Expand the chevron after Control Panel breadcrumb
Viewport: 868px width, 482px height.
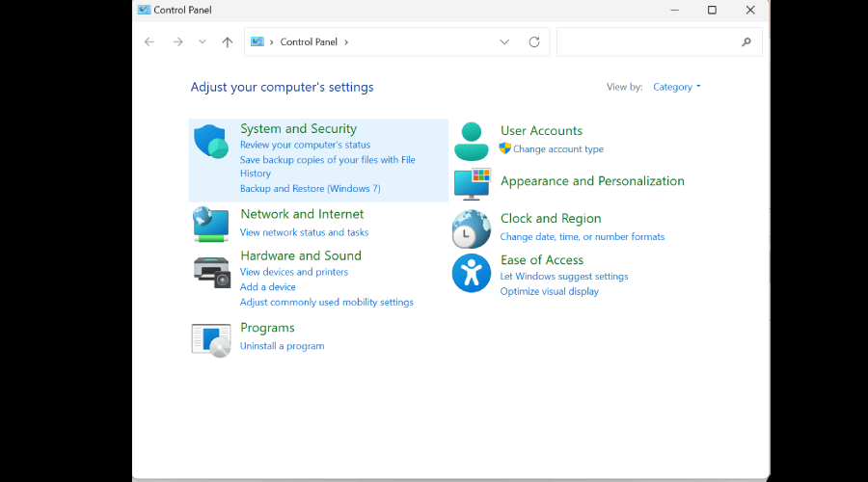[x=346, y=42]
